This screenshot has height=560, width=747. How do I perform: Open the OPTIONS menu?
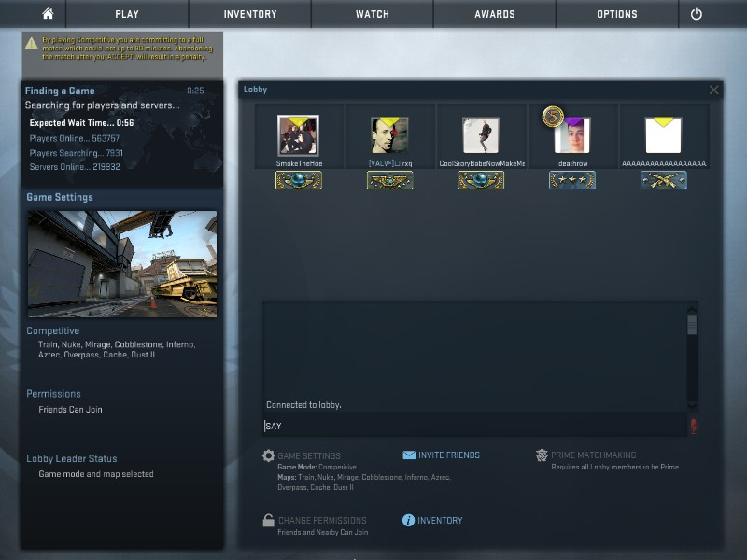[617, 14]
